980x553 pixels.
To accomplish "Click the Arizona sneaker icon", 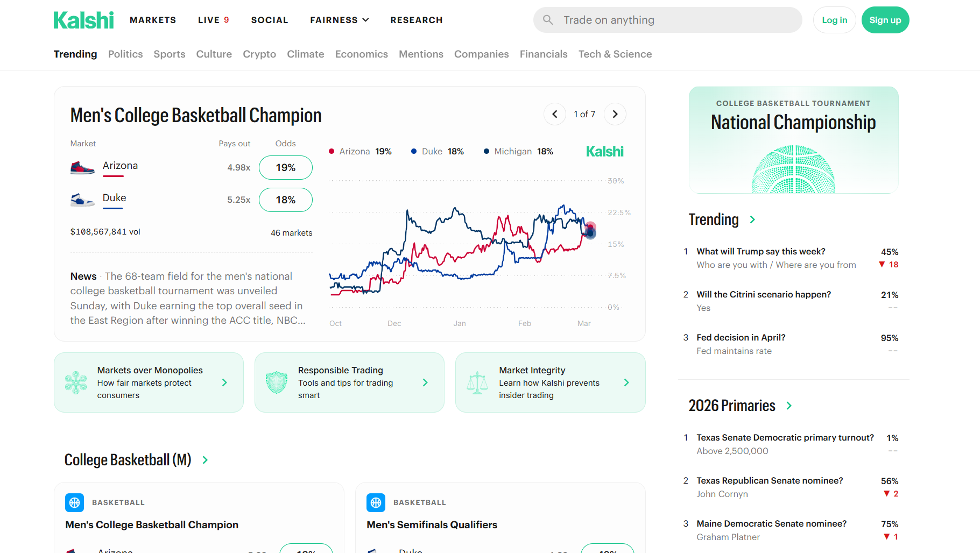I will click(82, 167).
